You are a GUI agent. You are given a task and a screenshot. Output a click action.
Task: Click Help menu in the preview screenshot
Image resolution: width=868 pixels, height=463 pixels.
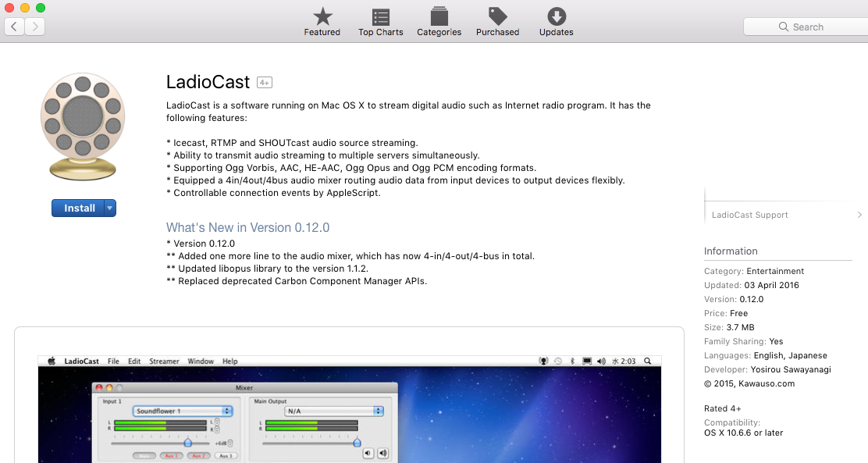[230, 361]
